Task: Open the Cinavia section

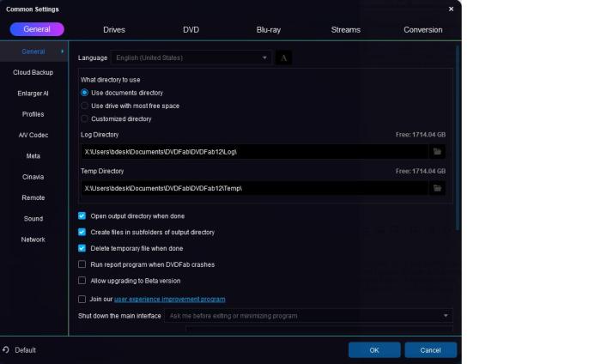Action: pyautogui.click(x=33, y=177)
